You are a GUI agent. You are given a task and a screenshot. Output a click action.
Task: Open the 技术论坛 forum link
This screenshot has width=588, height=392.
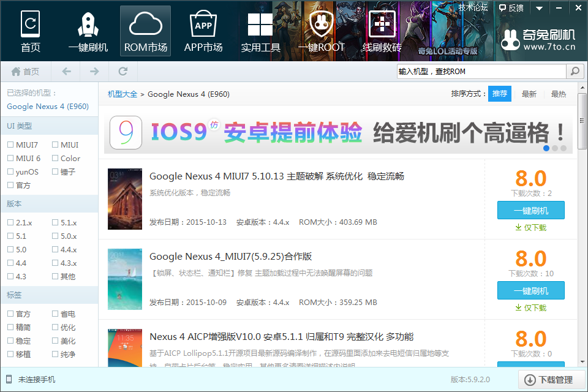tap(473, 7)
